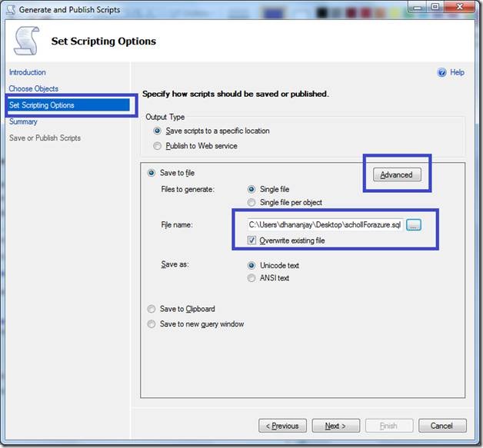Select Save to new query window
Screen dimensions: 483x448
(152, 324)
